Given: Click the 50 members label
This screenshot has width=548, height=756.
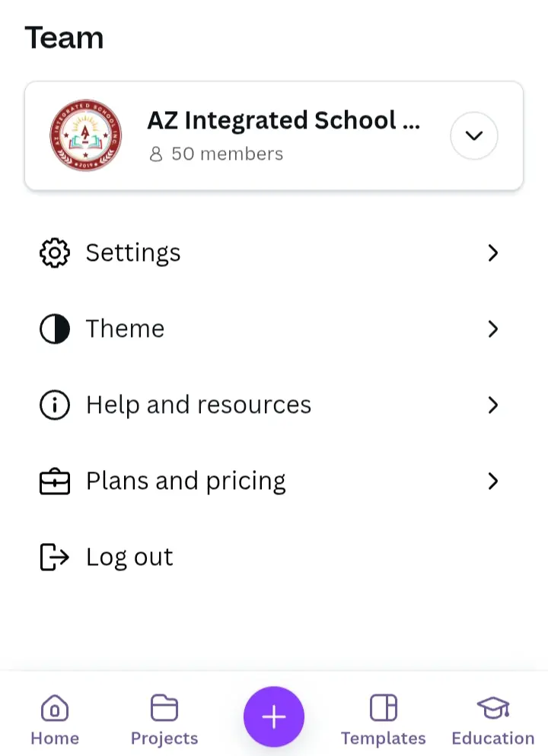Looking at the screenshot, I should (x=215, y=154).
